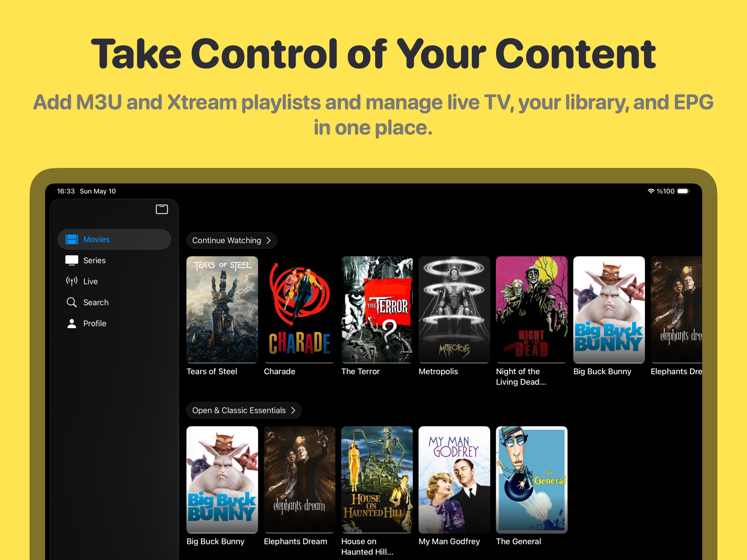Screen dimensions: 747x560
Task: Click the Series TV icon
Action: (x=72, y=260)
